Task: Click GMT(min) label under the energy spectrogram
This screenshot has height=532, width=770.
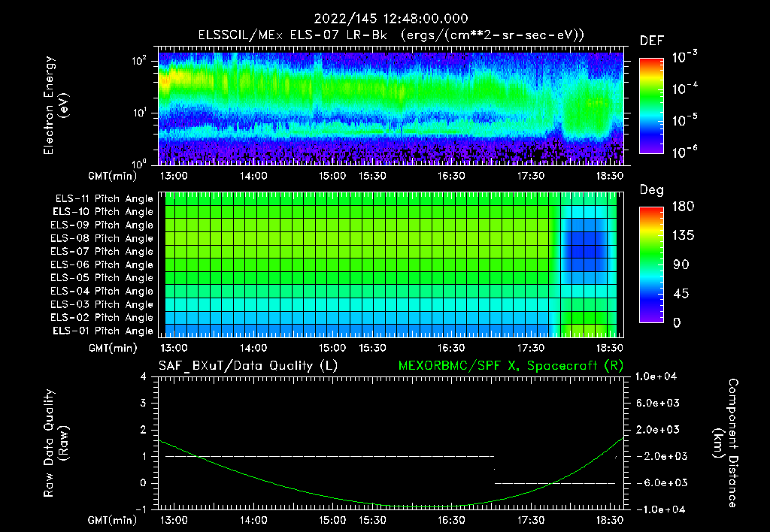Action: [x=113, y=176]
